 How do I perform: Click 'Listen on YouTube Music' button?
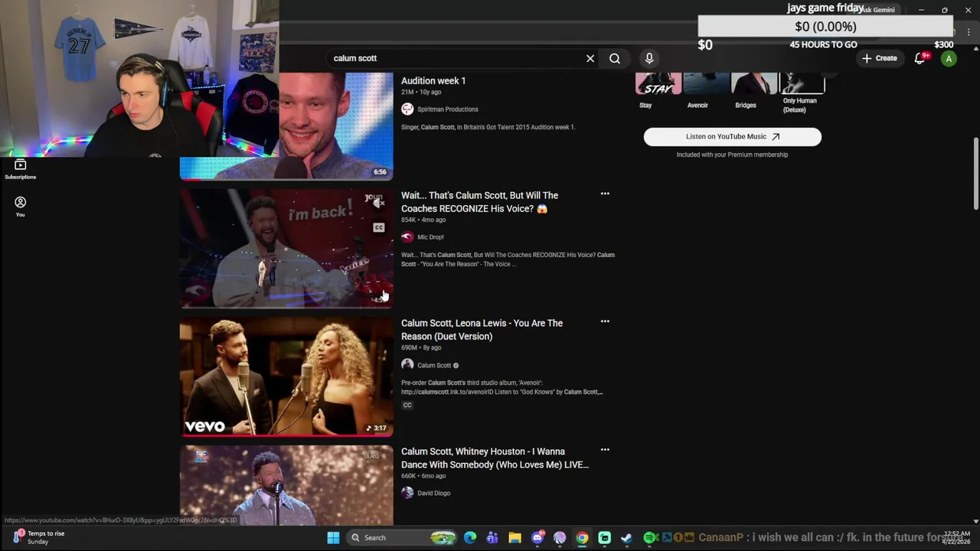point(732,136)
